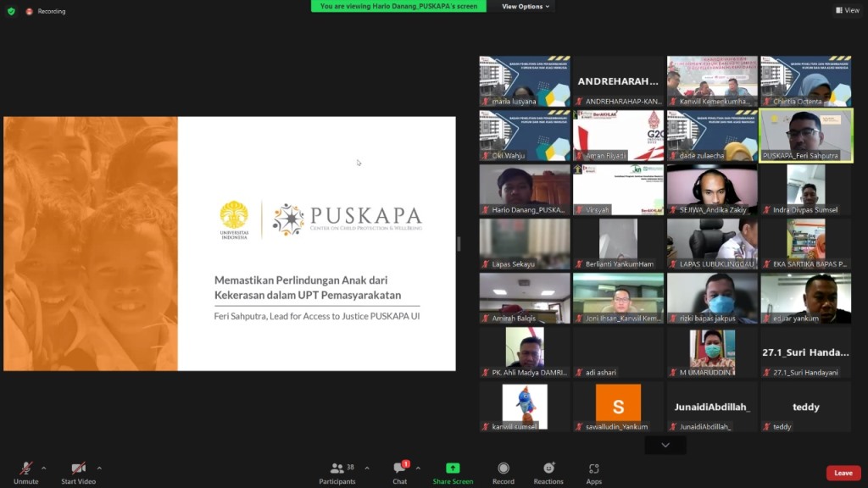Expand audio options arrow beside Unmute
Viewport: 868px width, 488px height.
coord(44,468)
